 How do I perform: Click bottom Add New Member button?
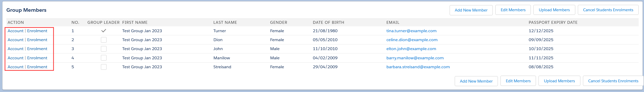(x=476, y=81)
